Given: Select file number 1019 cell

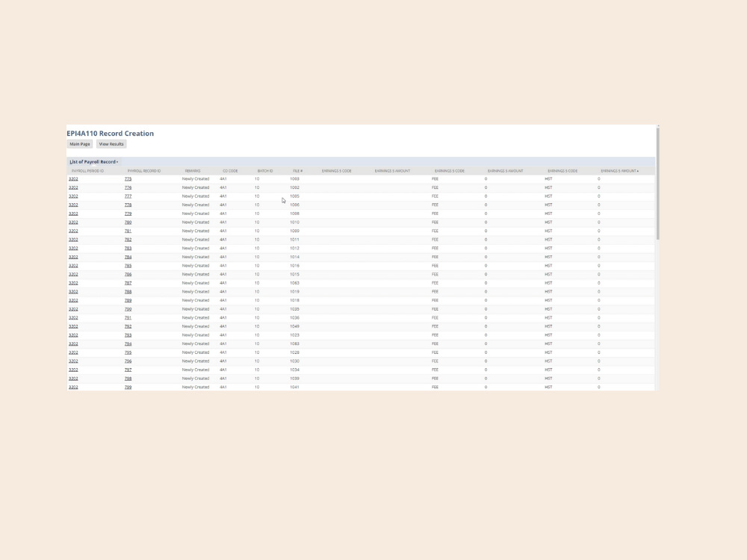Looking at the screenshot, I should click(x=294, y=291).
